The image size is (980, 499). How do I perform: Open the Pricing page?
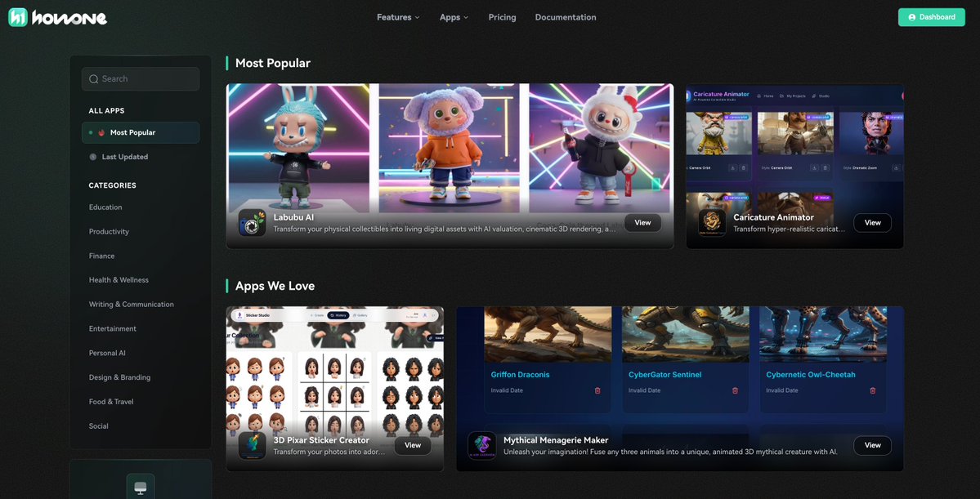point(503,17)
